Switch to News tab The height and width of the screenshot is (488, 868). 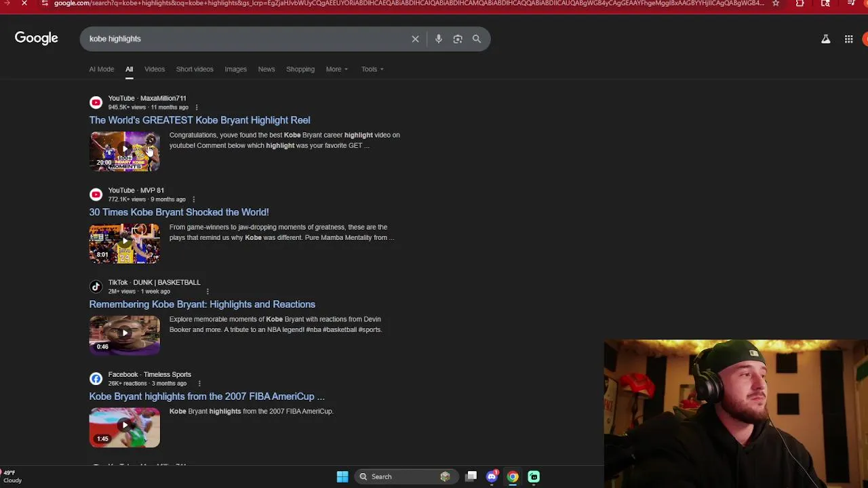[x=267, y=69]
